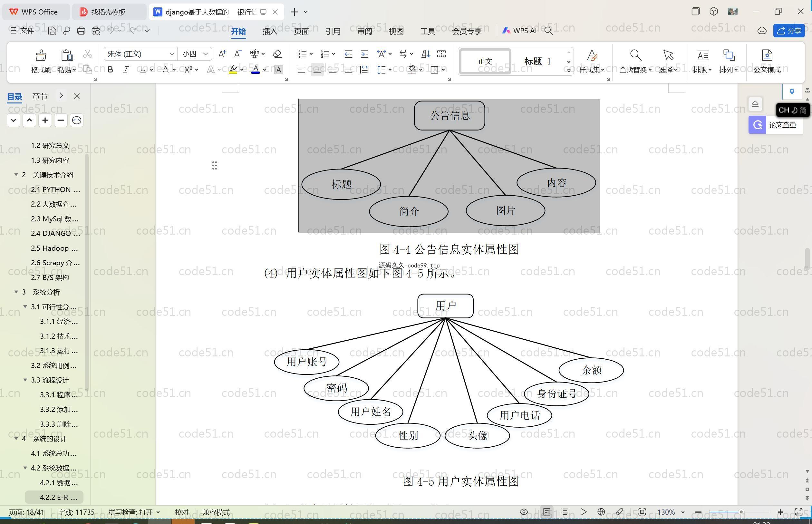812x524 pixels.
Task: Click Find and Replace (查找替换) magnifier
Action: (x=635, y=55)
